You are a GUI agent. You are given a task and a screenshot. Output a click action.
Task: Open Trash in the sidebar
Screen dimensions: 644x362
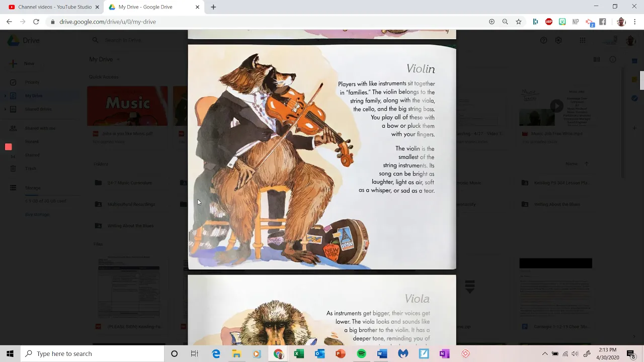tap(31, 168)
